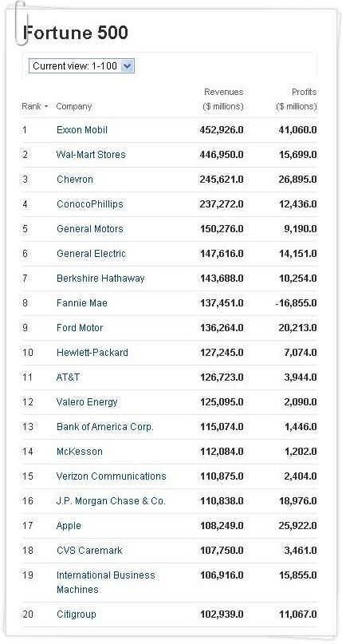Open the International Business Machines link
Image resolution: width=342 pixels, height=644 pixels.
[x=106, y=583]
